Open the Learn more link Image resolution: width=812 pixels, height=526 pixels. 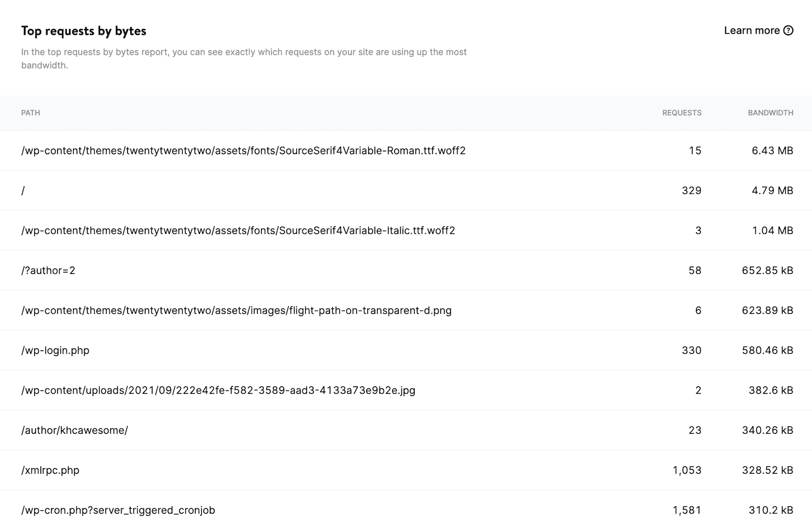click(752, 30)
